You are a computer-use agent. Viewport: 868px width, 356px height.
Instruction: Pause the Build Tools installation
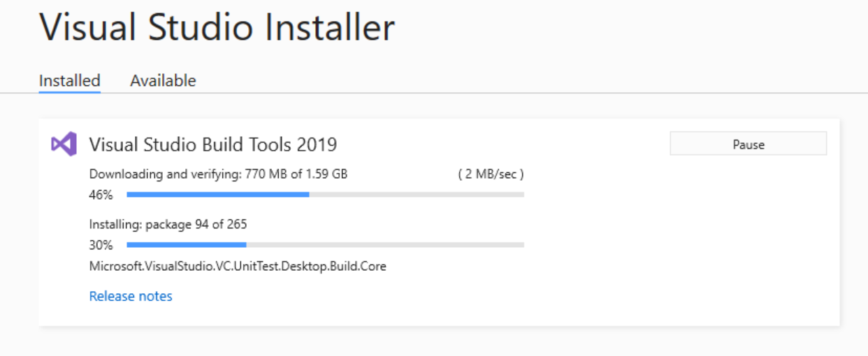(748, 144)
